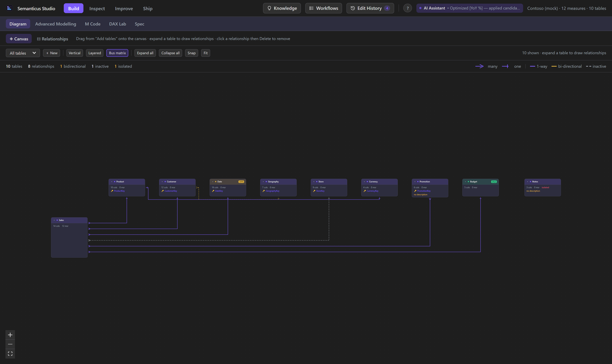
Task: Click the CALC badge on Budget table
Action: pos(494,182)
